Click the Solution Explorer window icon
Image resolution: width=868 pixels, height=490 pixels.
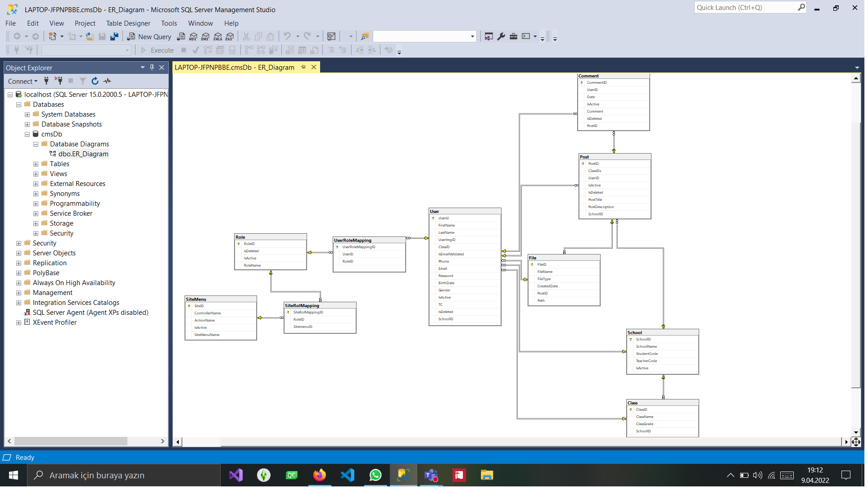coord(489,36)
